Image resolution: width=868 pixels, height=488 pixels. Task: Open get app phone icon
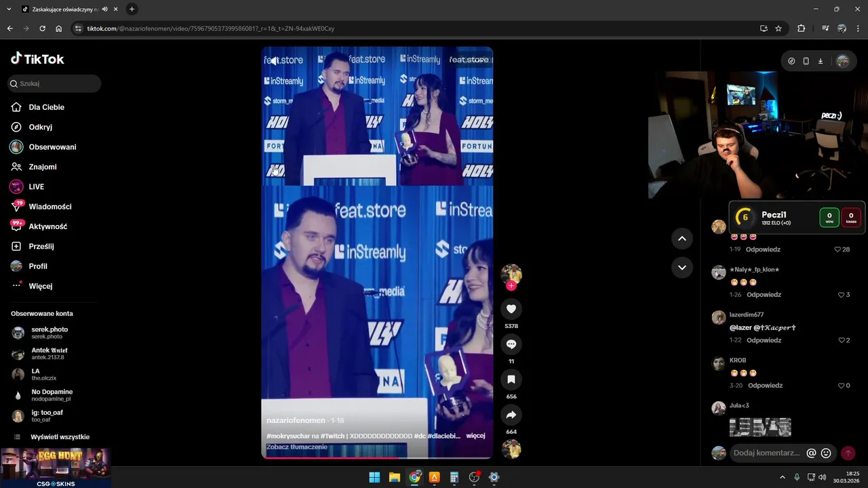point(806,61)
